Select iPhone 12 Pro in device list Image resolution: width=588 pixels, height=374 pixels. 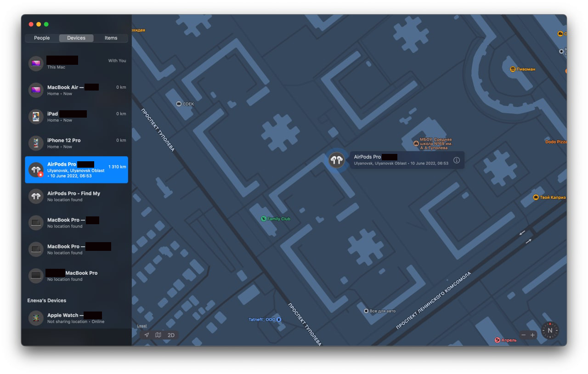[x=76, y=143]
